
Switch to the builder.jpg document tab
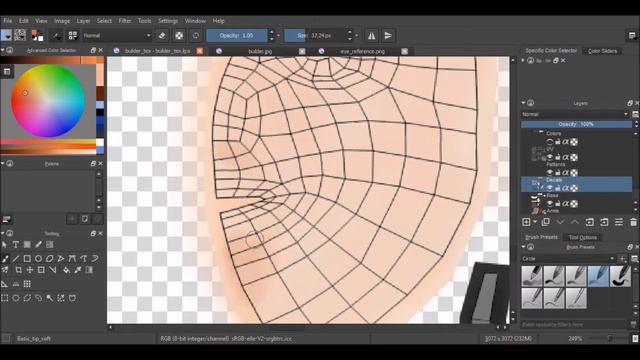click(x=260, y=51)
